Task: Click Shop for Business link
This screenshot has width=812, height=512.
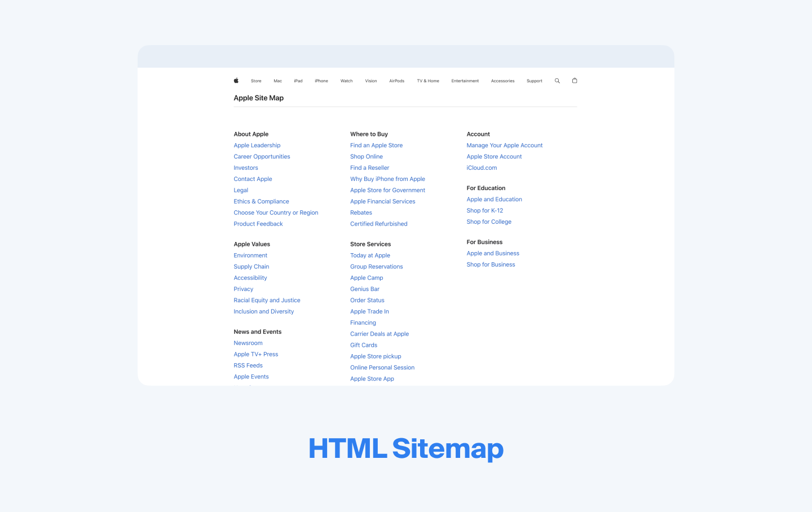Action: 491,264
